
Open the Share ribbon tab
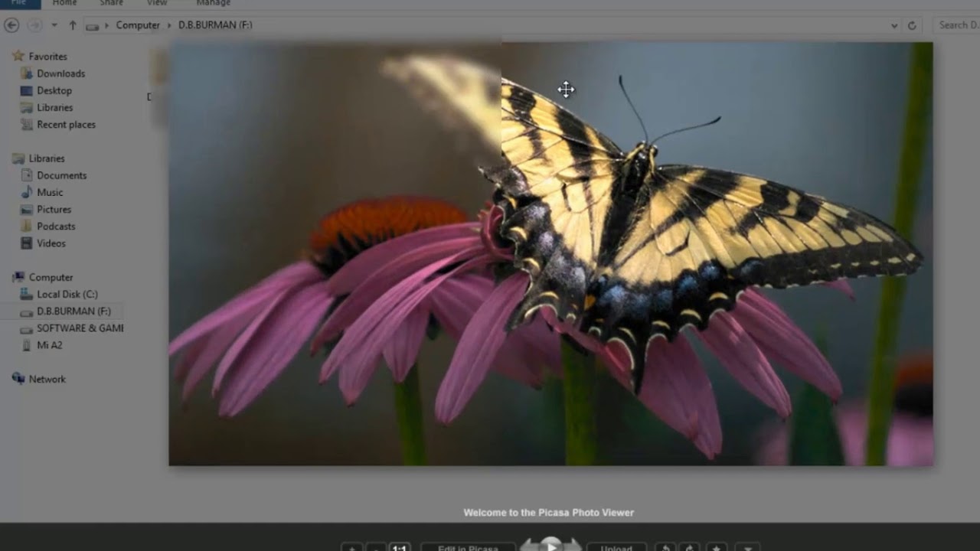(x=111, y=3)
